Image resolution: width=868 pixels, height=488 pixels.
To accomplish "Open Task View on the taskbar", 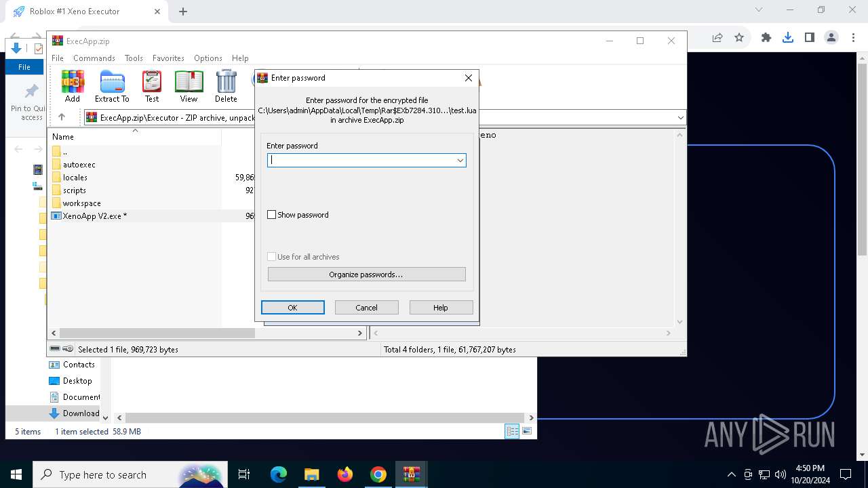I will (x=244, y=474).
